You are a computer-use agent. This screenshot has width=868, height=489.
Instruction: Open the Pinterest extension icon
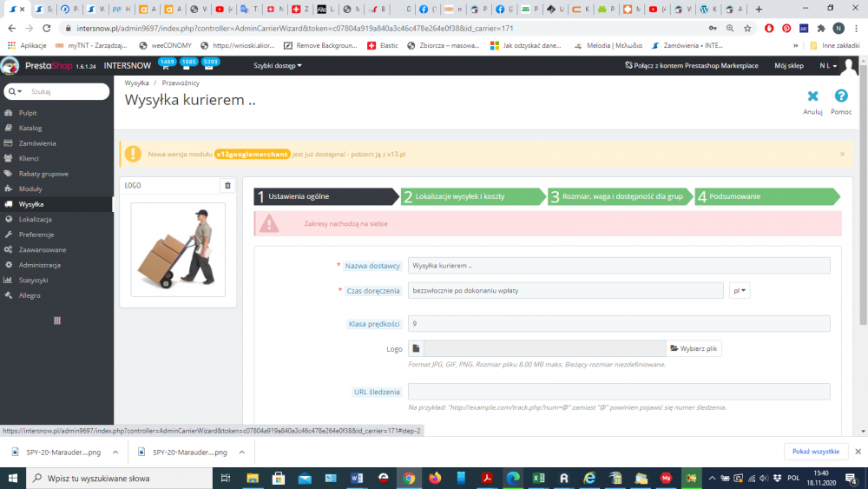tap(786, 29)
